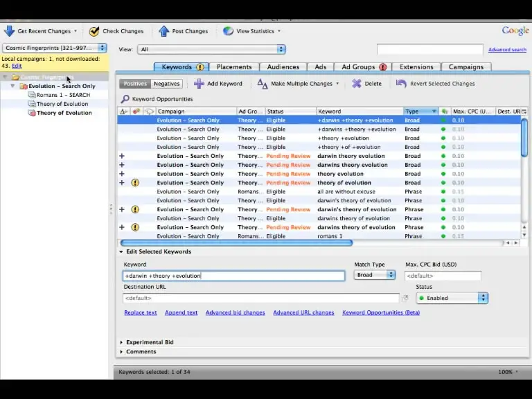The height and width of the screenshot is (399, 532).
Task: Sort by the Campaign column header
Action: pyautogui.click(x=196, y=112)
